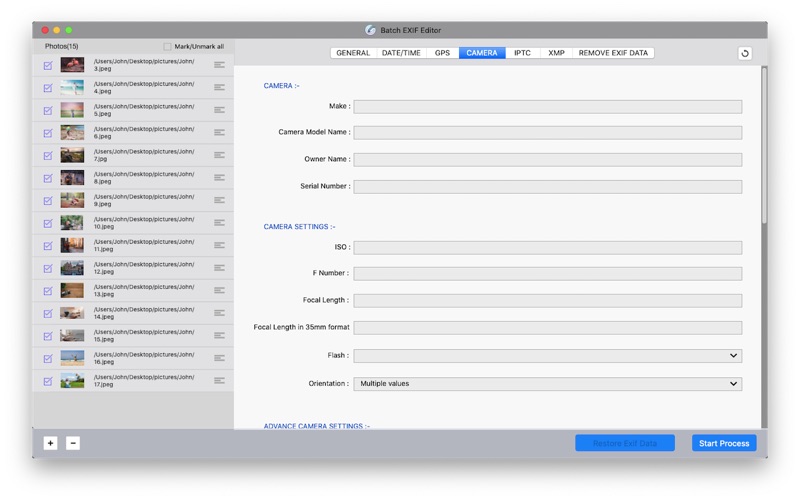Open details icon for 7.jpg row
The height and width of the screenshot is (500, 800).
coord(219,155)
